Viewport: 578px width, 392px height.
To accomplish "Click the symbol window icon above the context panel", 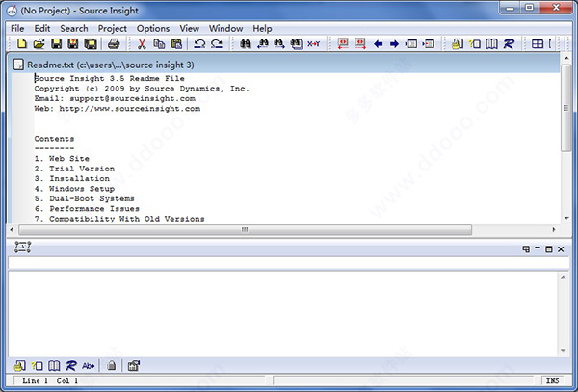I will [x=22, y=247].
